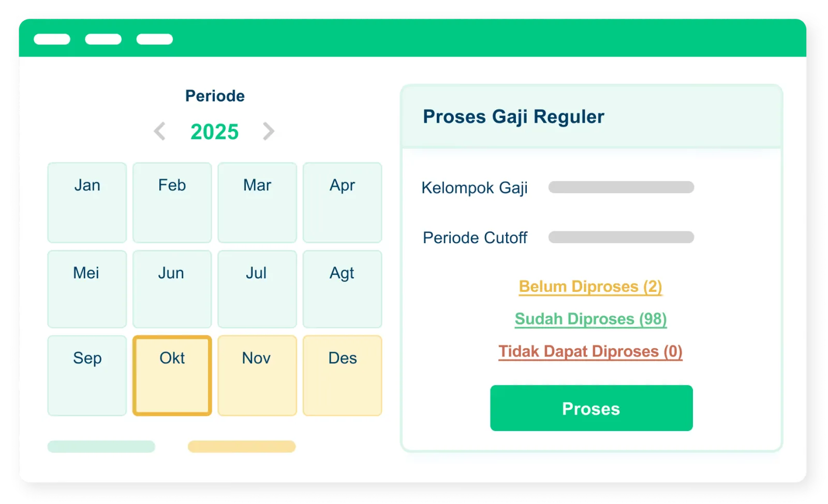
Task: Open the Tidak Dapat Diproses (0) link
Action: 590,352
